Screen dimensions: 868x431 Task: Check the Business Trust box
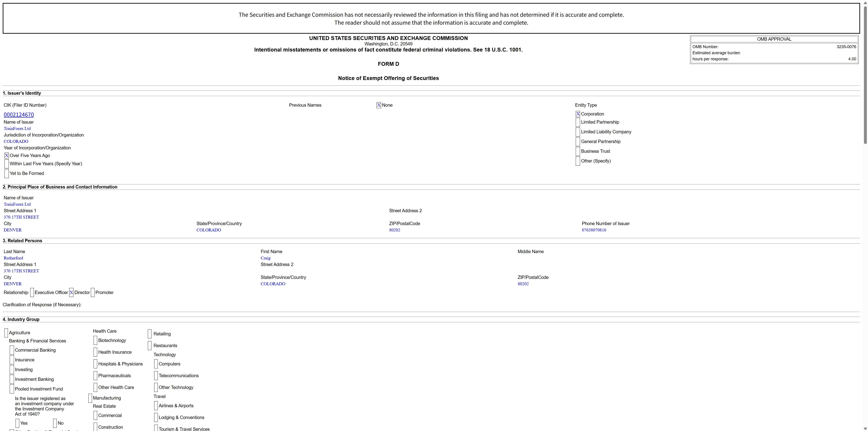(578, 151)
